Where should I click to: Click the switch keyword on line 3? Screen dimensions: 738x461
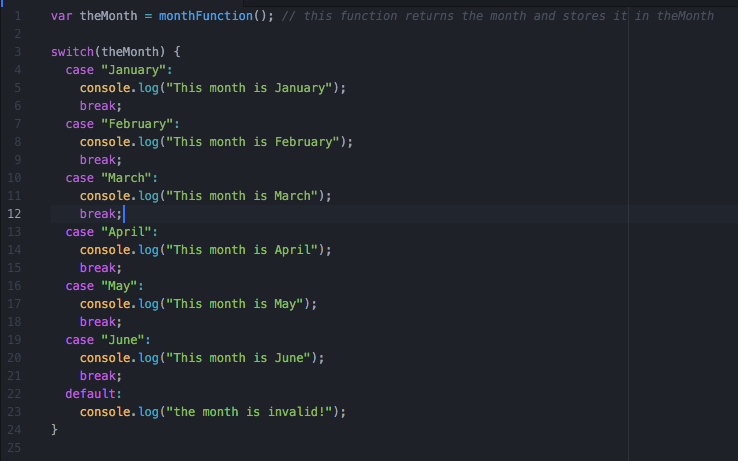pos(72,52)
